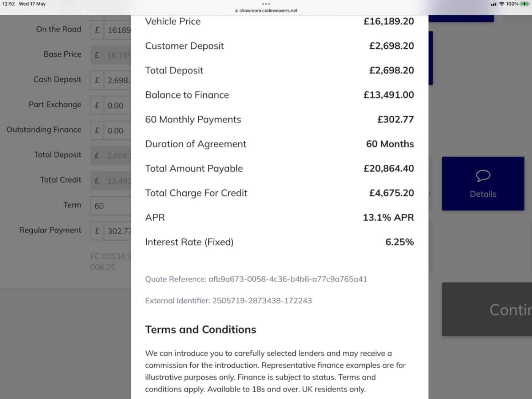
Task: Click the pound symbol beside On the Road
Action: [97, 30]
